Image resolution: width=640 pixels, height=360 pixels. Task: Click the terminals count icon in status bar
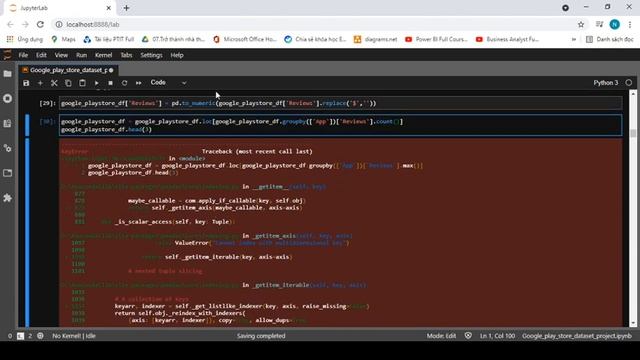[x=20, y=336]
